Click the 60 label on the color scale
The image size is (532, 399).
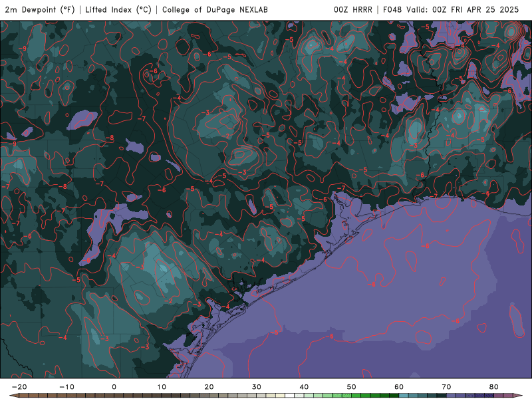399,387
